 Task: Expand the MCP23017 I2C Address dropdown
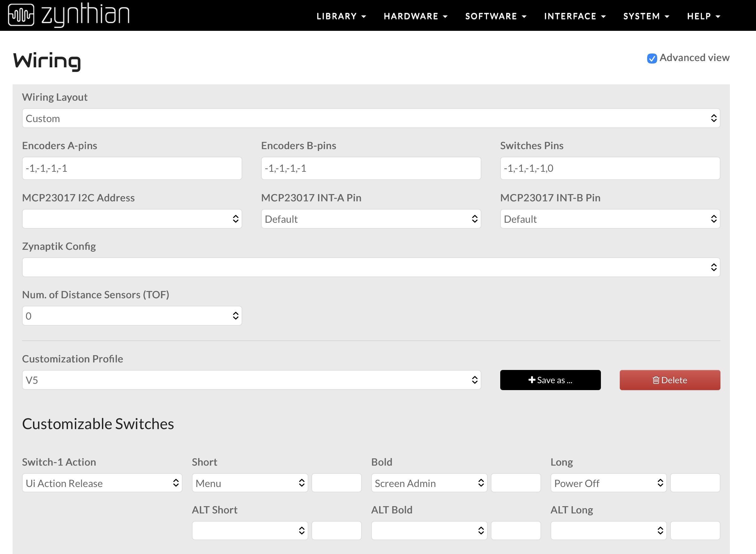pos(132,219)
